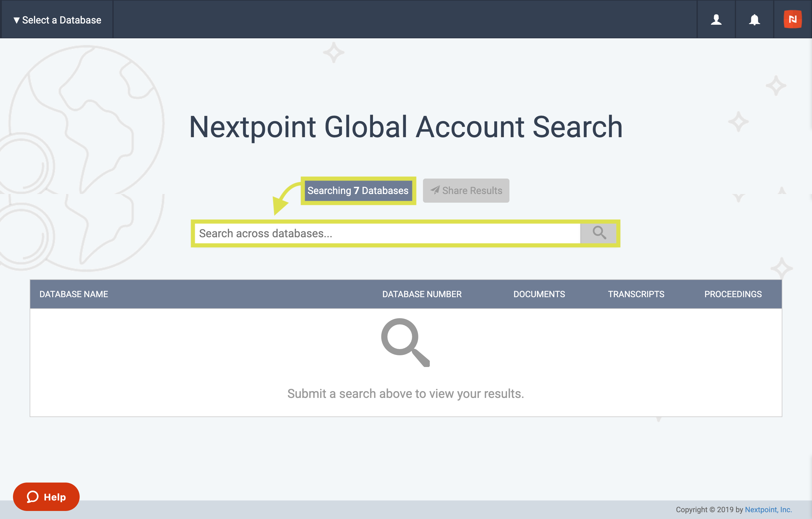812x519 pixels.
Task: Click the magnifier search submit button
Action: coord(599,233)
